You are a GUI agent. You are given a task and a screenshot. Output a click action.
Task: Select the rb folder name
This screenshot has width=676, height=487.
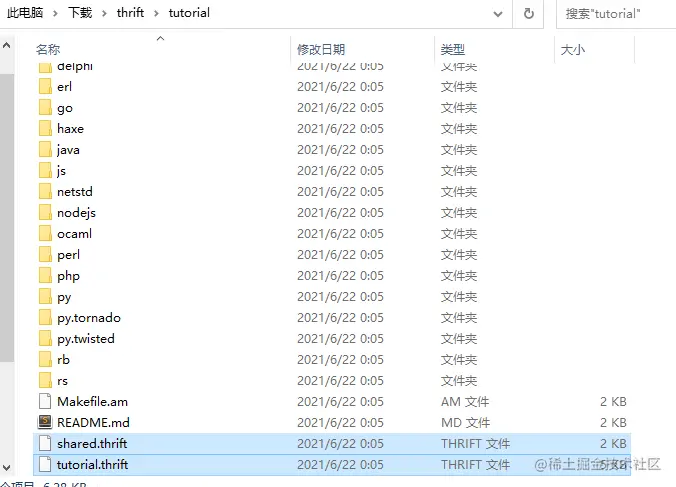pos(63,359)
